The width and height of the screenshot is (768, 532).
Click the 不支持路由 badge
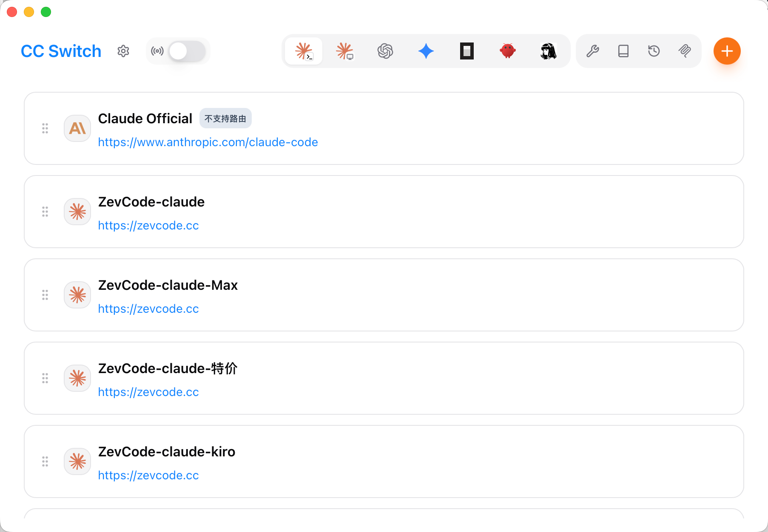(225, 119)
